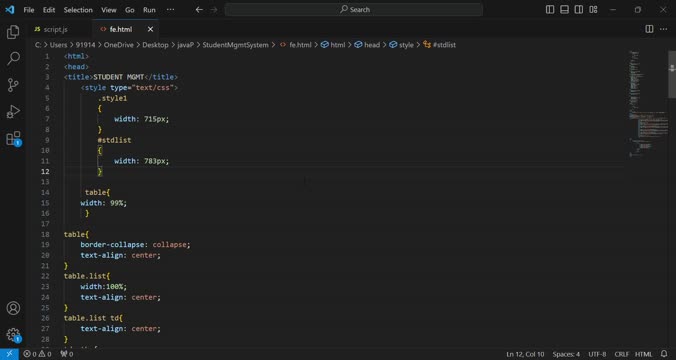Screen dimensions: 676x360
Task: Open the Run and Debug view
Action: pos(13,112)
